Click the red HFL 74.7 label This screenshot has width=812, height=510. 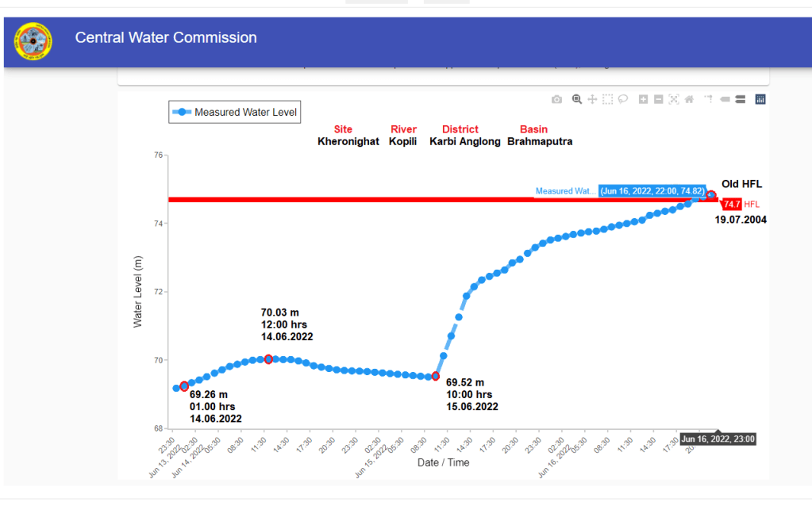(731, 205)
